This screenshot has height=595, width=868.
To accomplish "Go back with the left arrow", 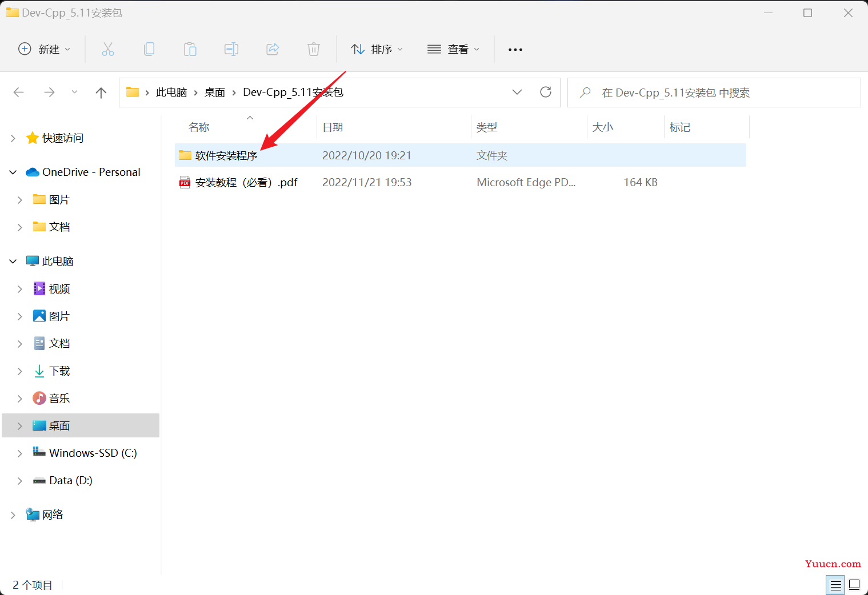I will point(19,93).
